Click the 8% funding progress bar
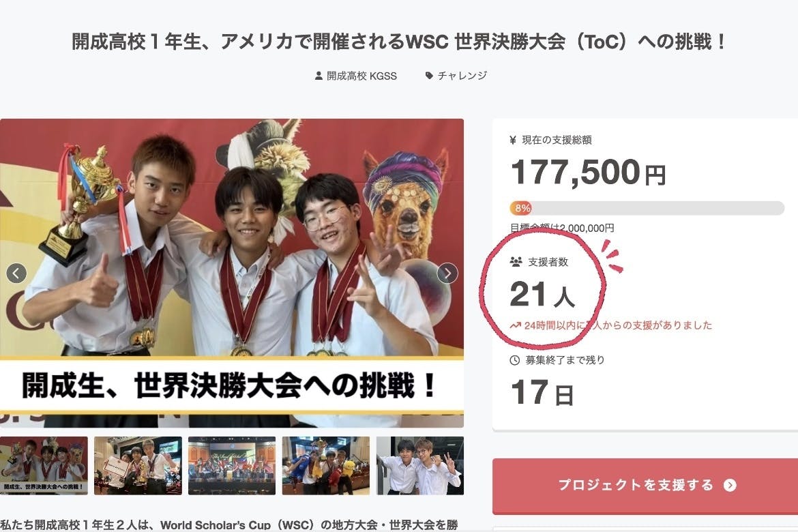The image size is (798, 532). [x=647, y=208]
